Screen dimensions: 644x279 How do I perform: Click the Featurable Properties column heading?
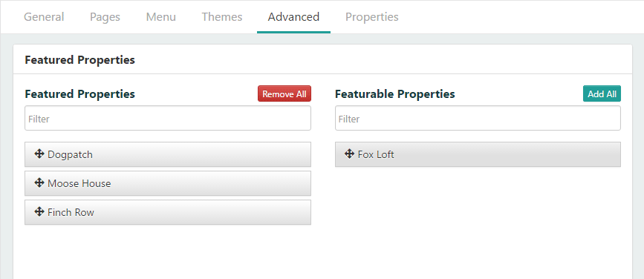point(394,94)
